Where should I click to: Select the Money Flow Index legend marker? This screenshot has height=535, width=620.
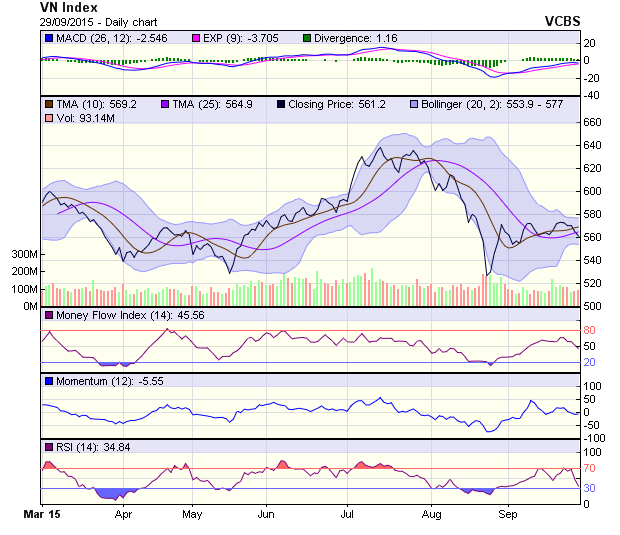tap(48, 316)
